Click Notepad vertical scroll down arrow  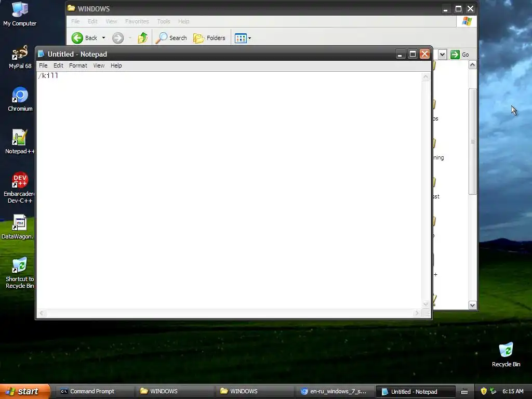point(426,304)
